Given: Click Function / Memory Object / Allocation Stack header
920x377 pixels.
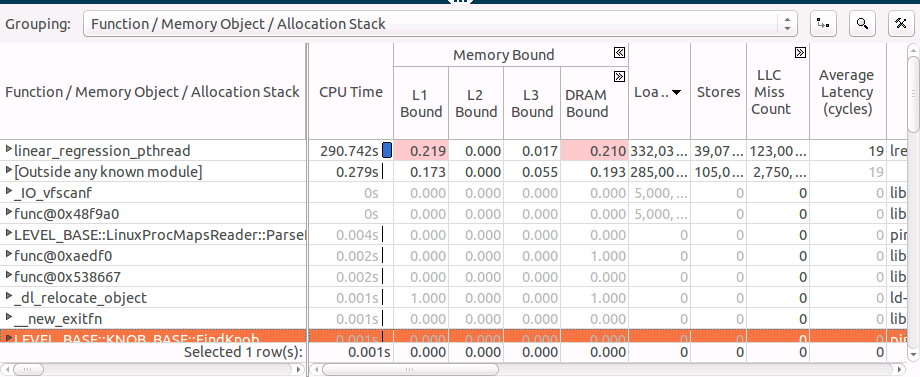Looking at the screenshot, I should 153,92.
